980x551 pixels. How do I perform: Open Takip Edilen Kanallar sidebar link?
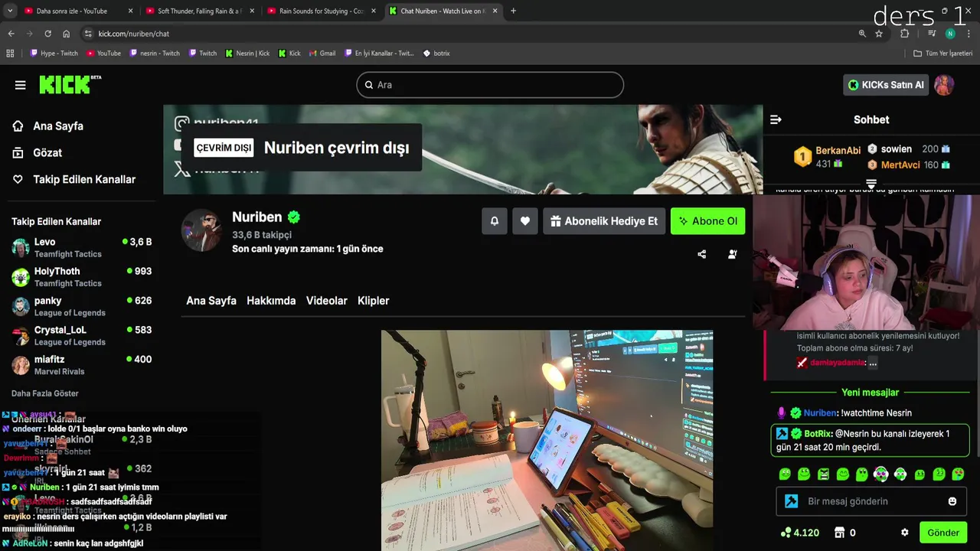point(73,180)
